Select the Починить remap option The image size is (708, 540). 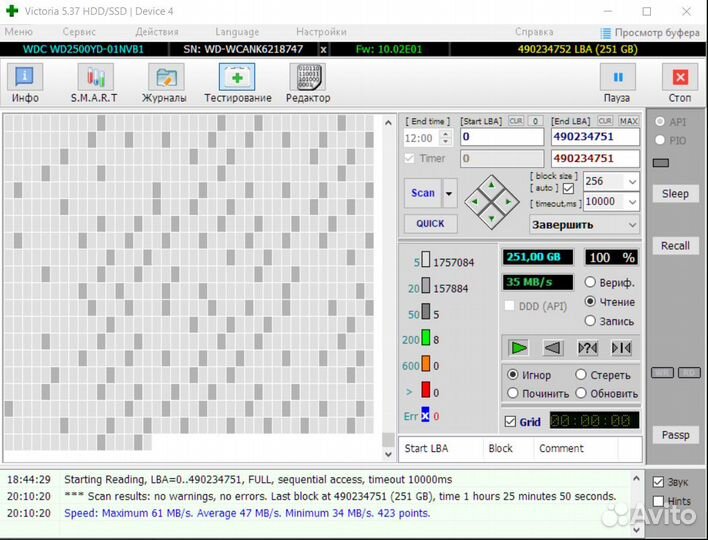pos(512,393)
